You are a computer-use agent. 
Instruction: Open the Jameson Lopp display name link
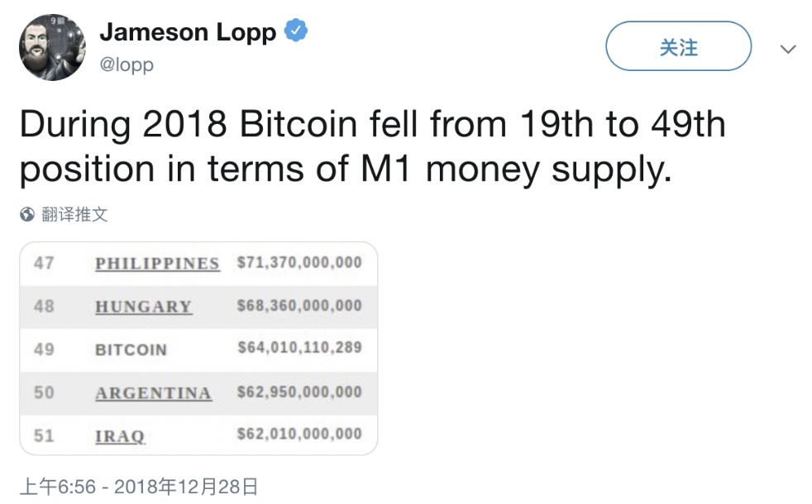point(188,32)
